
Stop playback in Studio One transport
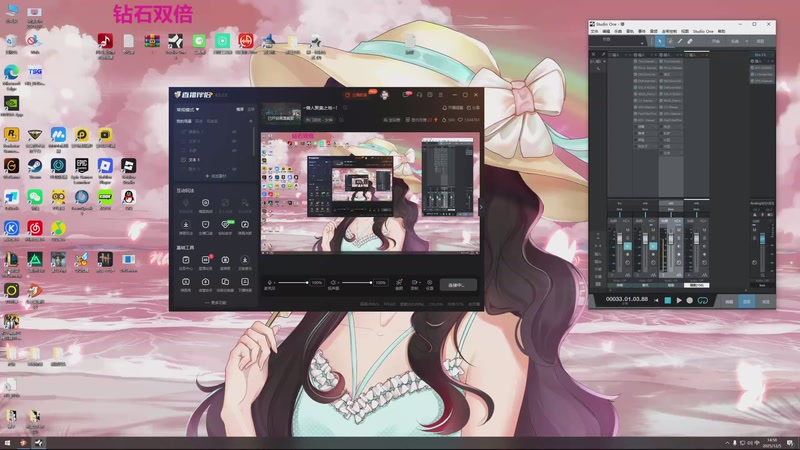(668, 301)
